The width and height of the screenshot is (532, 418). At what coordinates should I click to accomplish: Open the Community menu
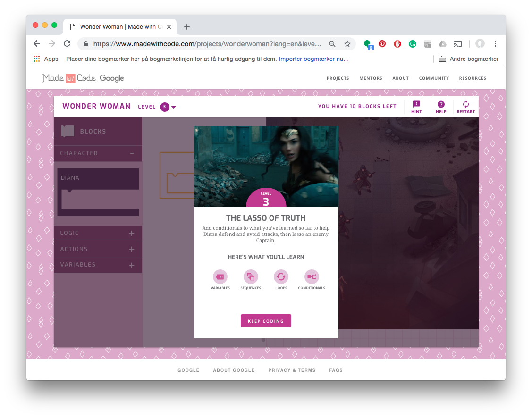tap(434, 78)
